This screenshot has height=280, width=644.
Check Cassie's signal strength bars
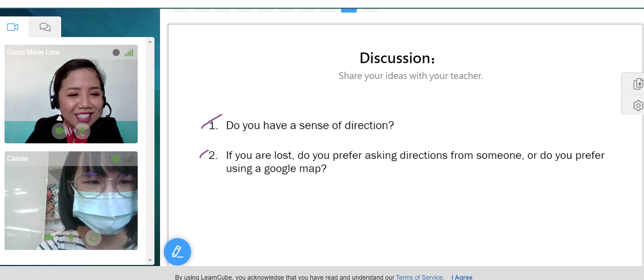129,159
